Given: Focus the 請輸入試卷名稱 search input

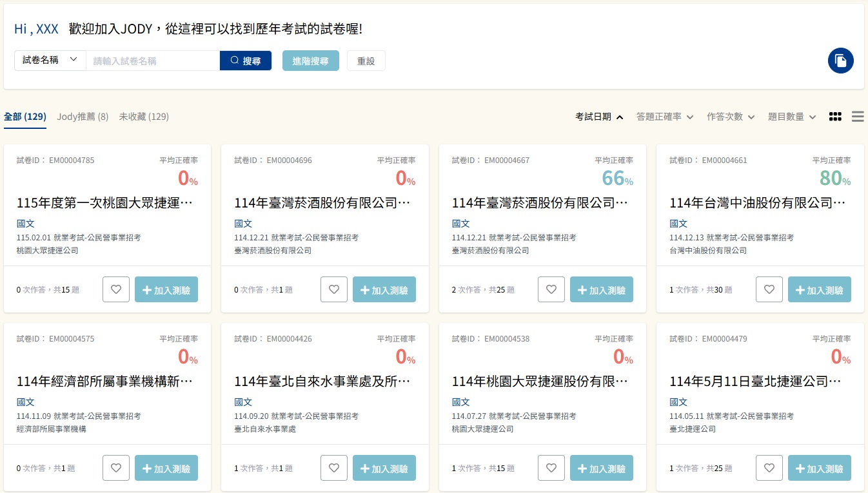Looking at the screenshot, I should pos(153,61).
